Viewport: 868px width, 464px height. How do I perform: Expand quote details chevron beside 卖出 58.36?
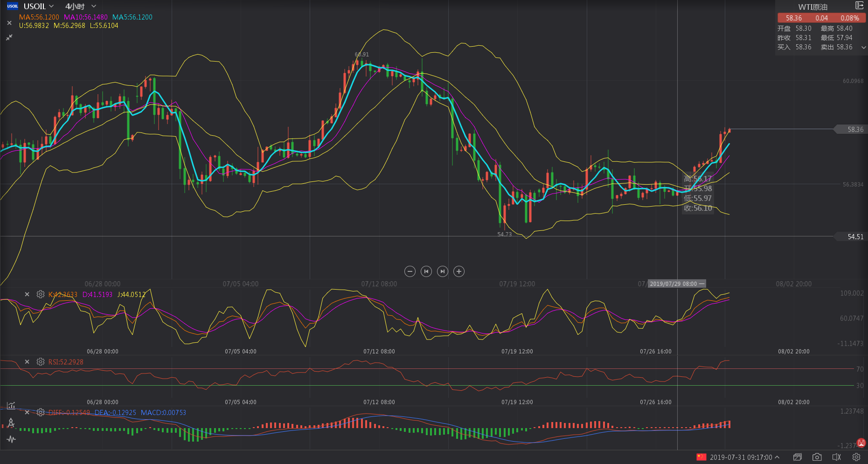pyautogui.click(x=863, y=47)
